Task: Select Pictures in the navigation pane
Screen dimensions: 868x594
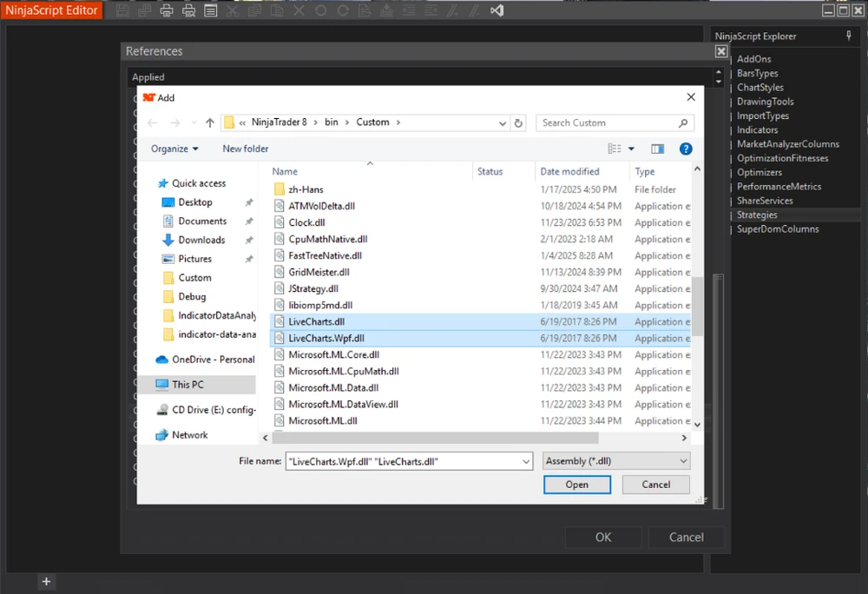Action: coord(194,259)
